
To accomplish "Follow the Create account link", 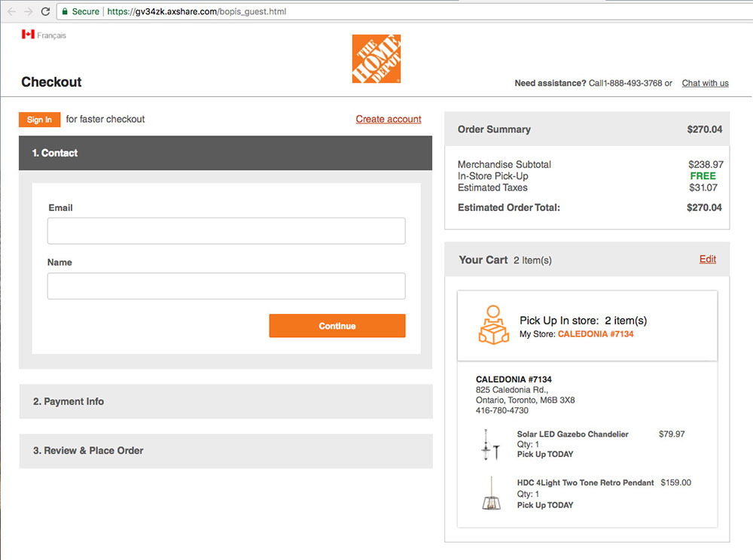I will click(x=389, y=119).
